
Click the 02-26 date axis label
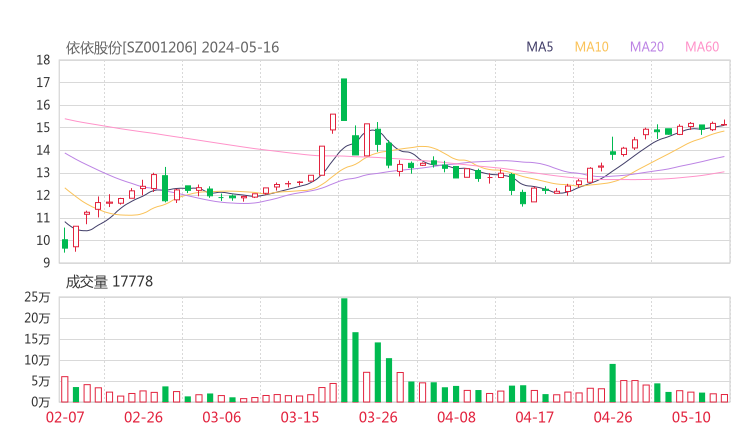[143, 417]
